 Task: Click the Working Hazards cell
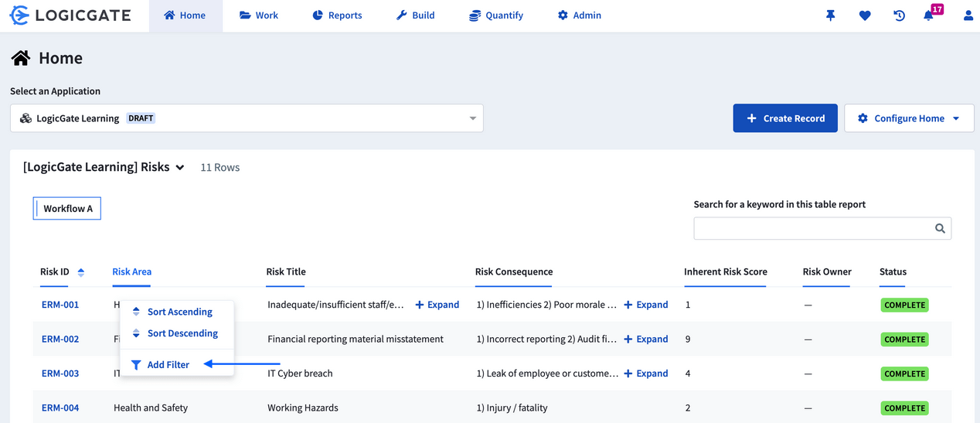click(303, 408)
